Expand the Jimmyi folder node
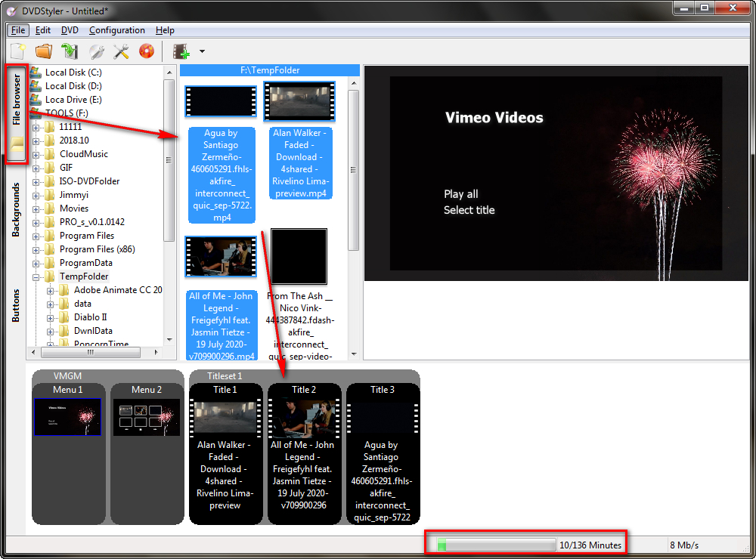Image resolution: width=756 pixels, height=559 pixels. coord(36,196)
